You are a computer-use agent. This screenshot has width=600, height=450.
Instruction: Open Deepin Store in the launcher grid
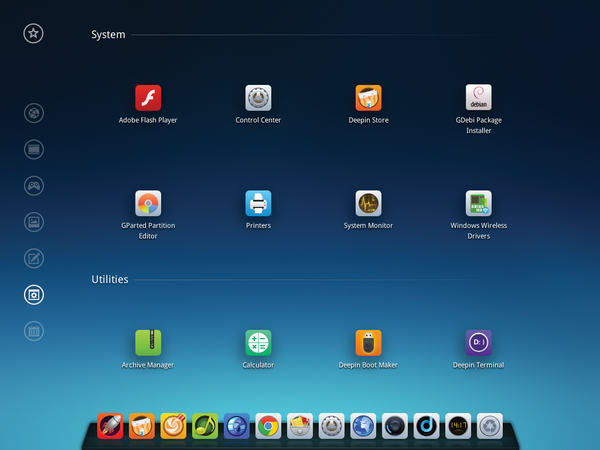point(368,98)
